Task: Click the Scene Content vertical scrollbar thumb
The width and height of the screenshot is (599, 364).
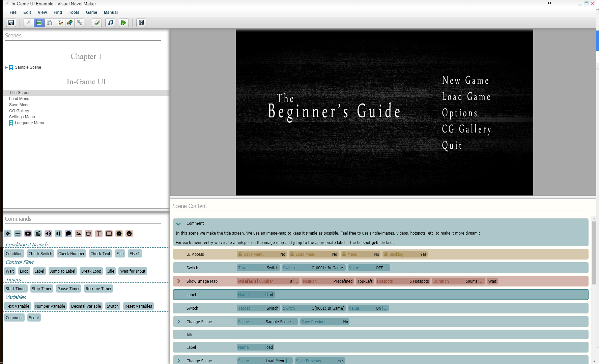Action: coord(594,253)
